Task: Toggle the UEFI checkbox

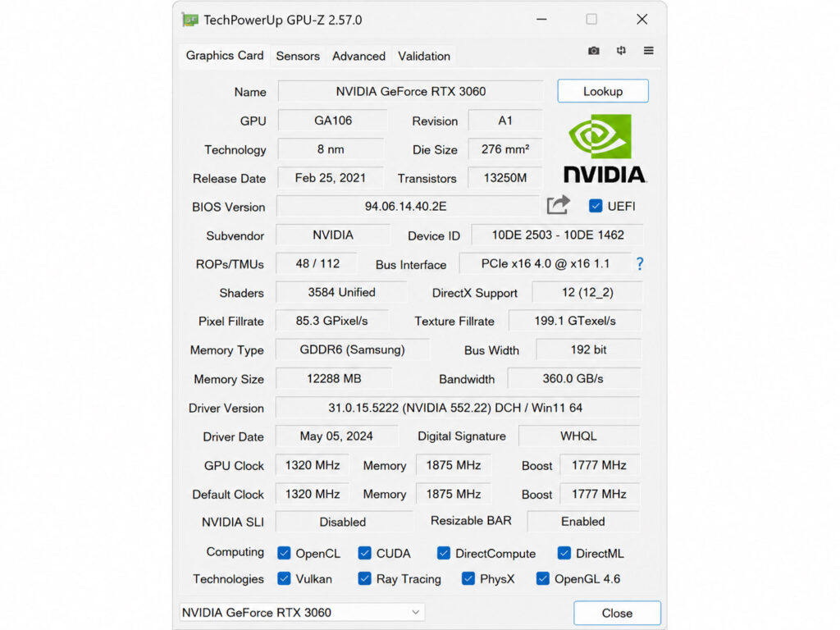Action: pos(596,206)
